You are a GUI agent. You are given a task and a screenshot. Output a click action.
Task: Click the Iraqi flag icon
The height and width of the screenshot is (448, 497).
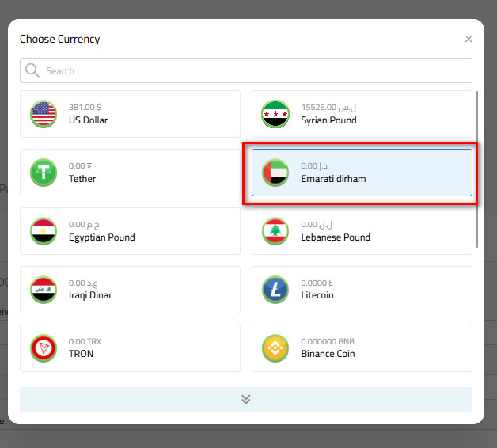tap(44, 290)
